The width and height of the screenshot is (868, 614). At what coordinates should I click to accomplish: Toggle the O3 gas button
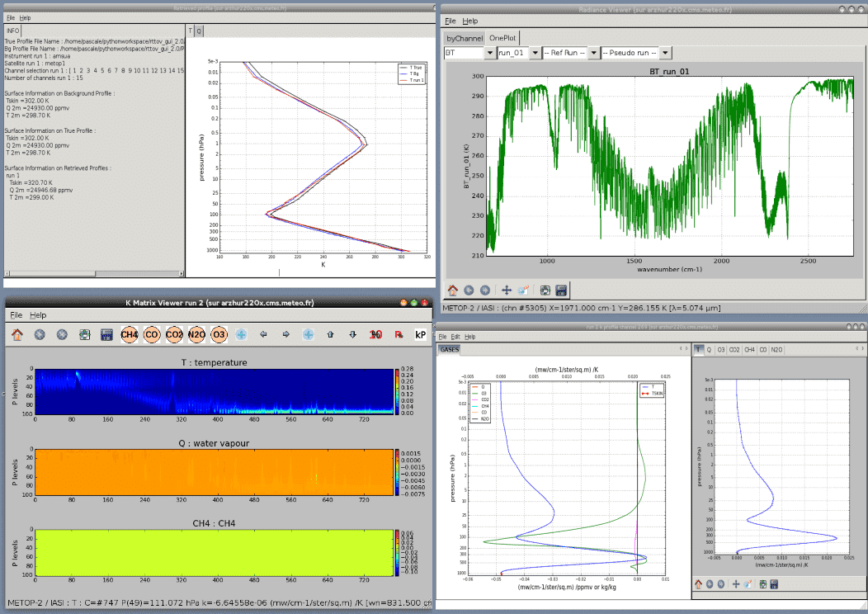click(x=219, y=334)
